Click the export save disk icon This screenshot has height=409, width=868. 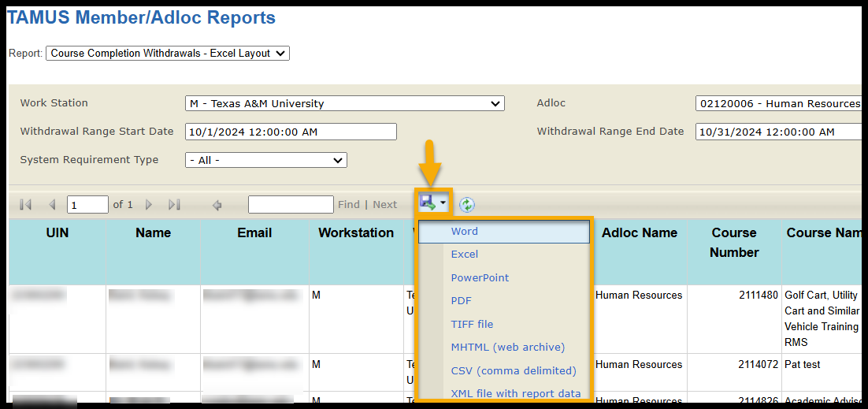click(428, 203)
